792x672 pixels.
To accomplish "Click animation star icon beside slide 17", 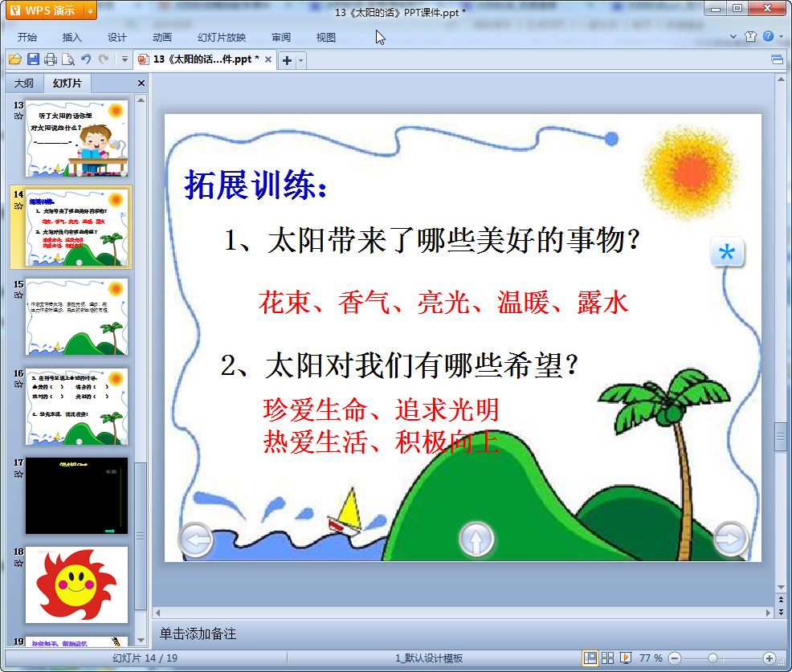I will 18,474.
